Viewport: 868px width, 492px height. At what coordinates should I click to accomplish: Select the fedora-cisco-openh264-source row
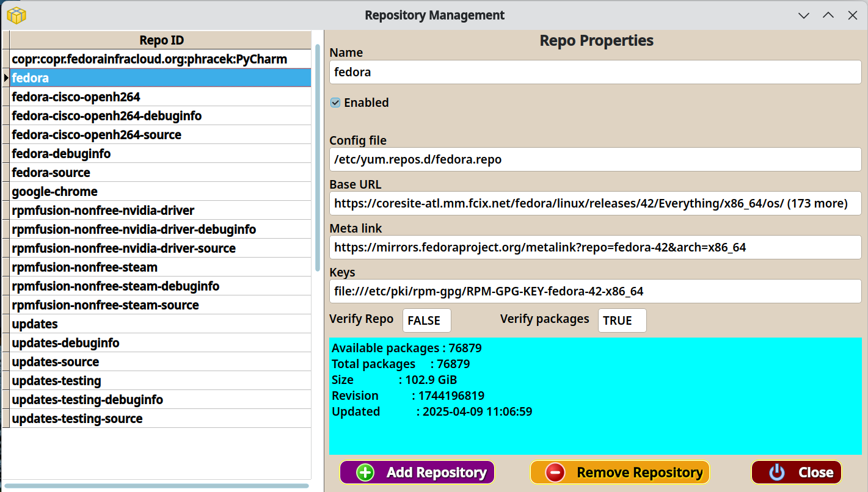161,135
